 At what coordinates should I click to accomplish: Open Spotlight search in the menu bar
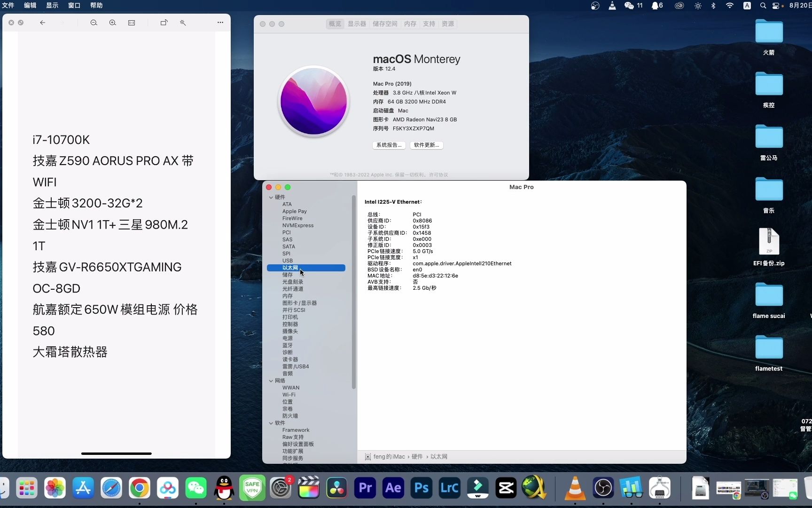(763, 6)
